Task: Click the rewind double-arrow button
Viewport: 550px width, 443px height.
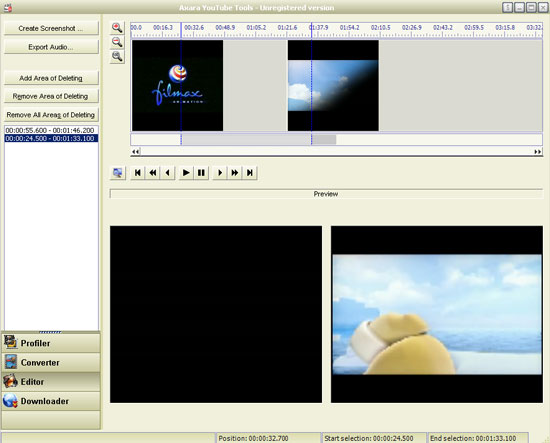Action: [x=153, y=173]
